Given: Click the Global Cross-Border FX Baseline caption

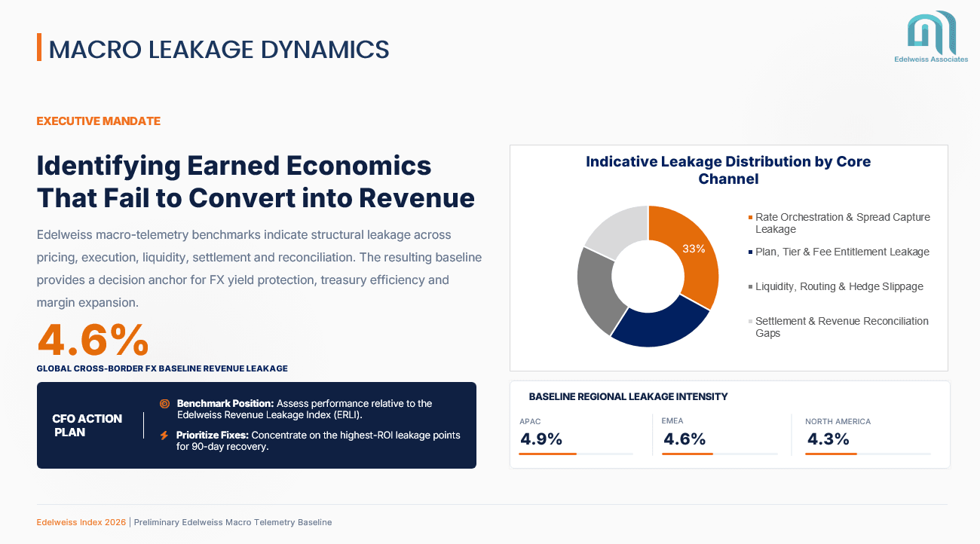Looking at the screenshot, I should coord(162,368).
